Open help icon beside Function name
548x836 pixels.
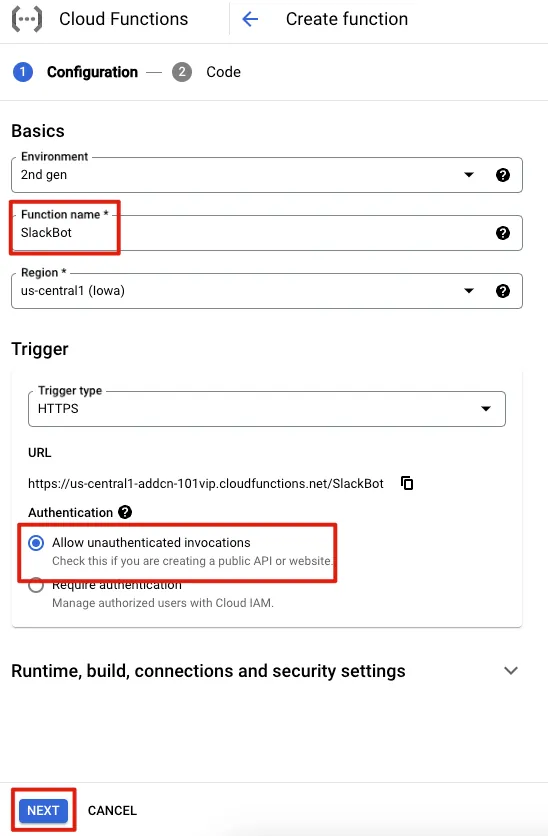point(503,233)
